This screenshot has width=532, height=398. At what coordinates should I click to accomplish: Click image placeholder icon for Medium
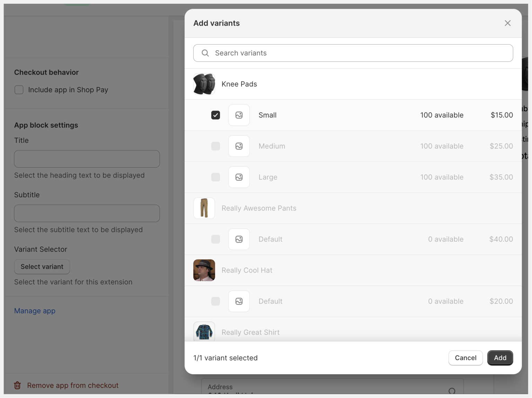point(239,146)
